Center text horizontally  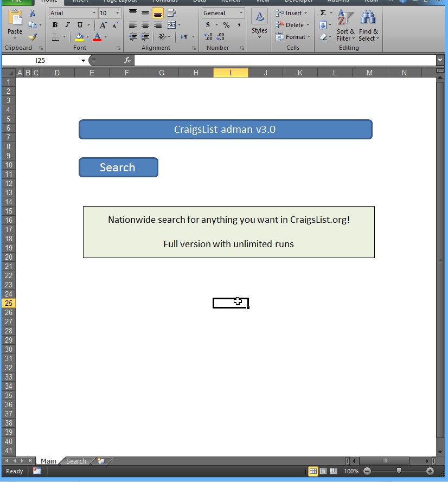[145, 25]
